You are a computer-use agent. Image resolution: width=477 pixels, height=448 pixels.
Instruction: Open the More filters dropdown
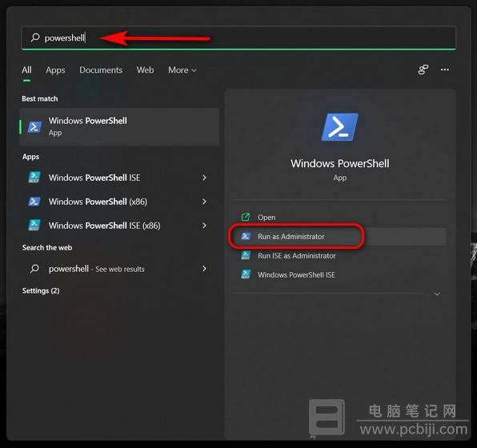(x=182, y=70)
